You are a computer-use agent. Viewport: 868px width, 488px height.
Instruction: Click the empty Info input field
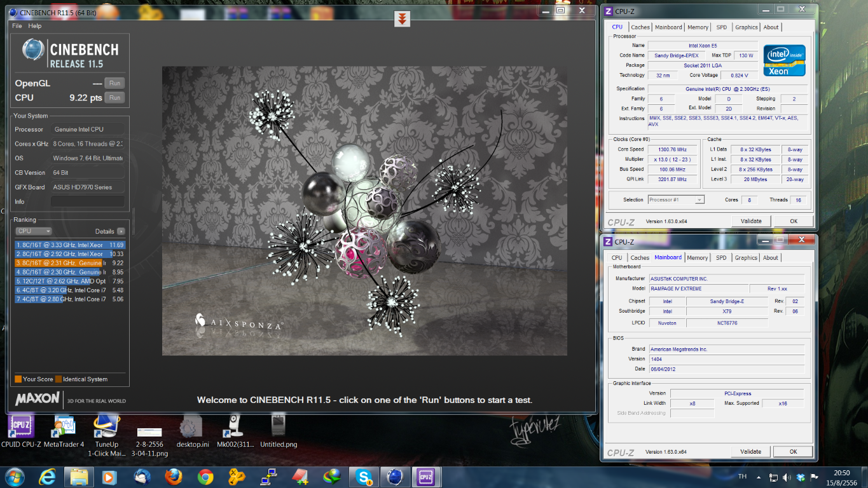click(x=88, y=201)
